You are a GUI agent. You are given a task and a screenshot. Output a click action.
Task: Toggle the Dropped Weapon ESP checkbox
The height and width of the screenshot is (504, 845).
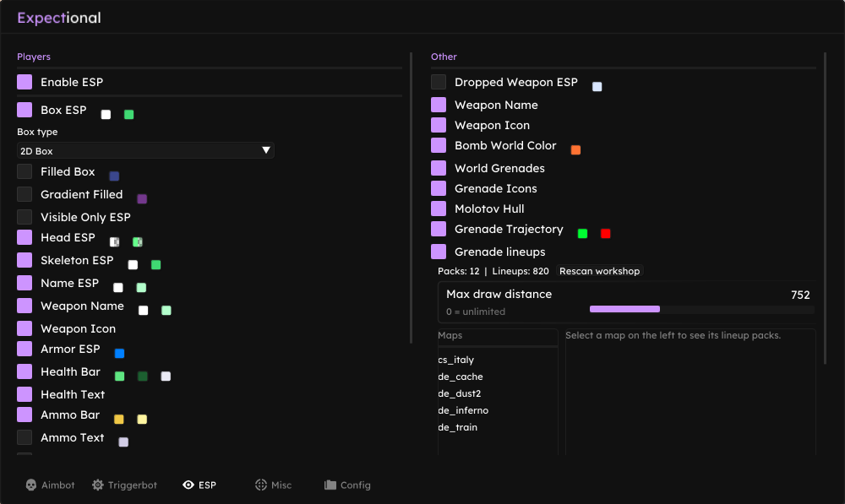(x=438, y=82)
